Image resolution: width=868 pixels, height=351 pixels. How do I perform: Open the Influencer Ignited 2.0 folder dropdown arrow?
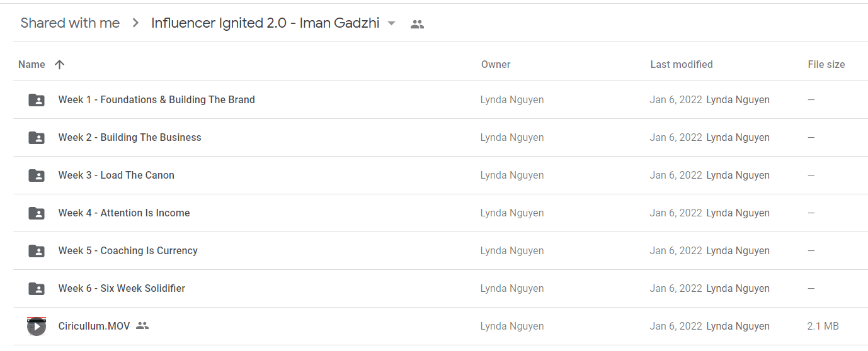tap(391, 24)
